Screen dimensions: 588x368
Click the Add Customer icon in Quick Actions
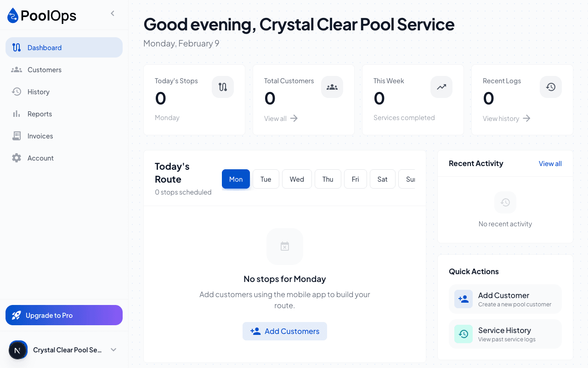464,299
